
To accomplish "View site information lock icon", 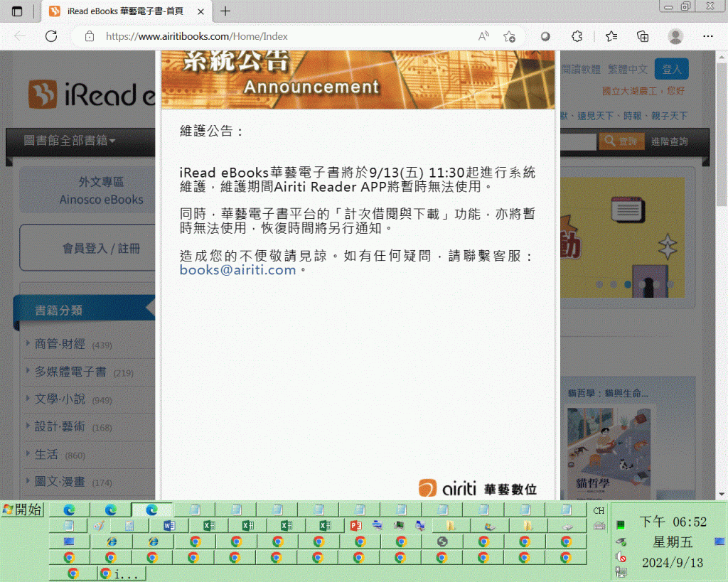I will coord(90,36).
